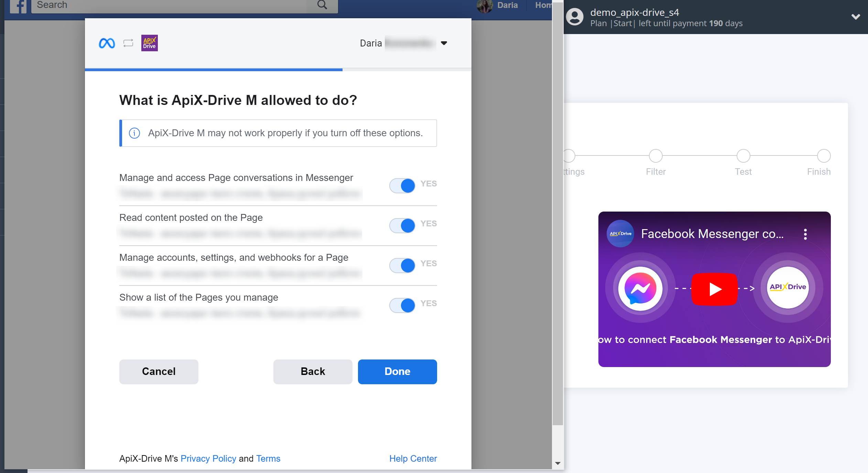Open the Privacy Policy link

click(x=208, y=459)
